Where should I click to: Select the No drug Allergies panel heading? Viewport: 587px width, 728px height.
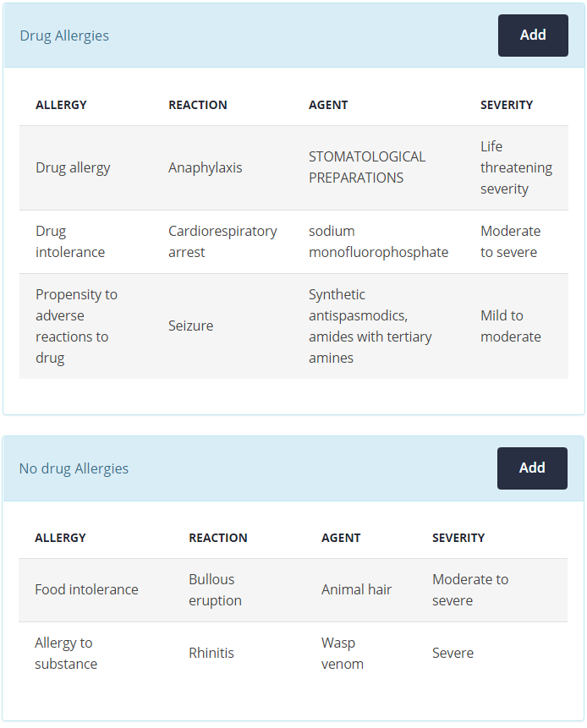pyautogui.click(x=74, y=468)
